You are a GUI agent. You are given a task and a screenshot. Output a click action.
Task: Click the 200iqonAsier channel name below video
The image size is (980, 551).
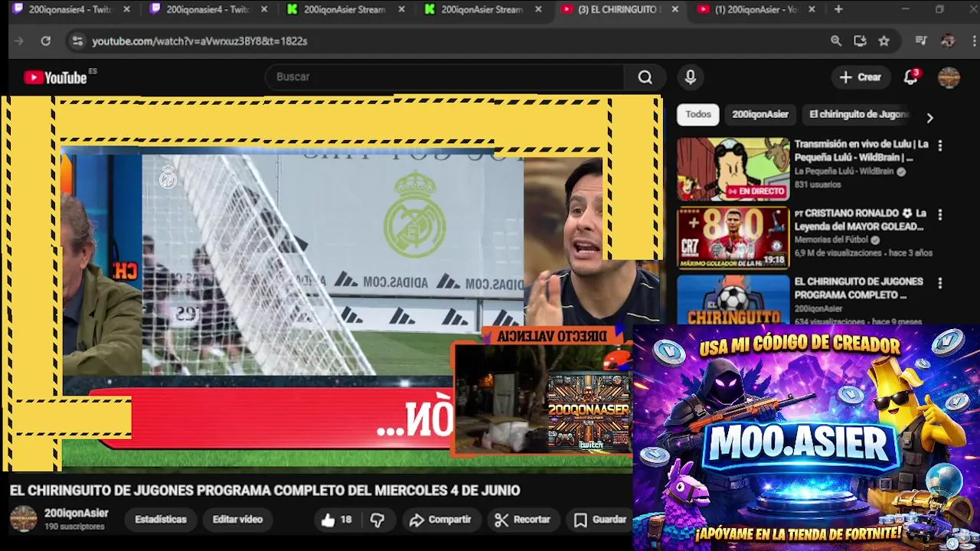(x=76, y=514)
